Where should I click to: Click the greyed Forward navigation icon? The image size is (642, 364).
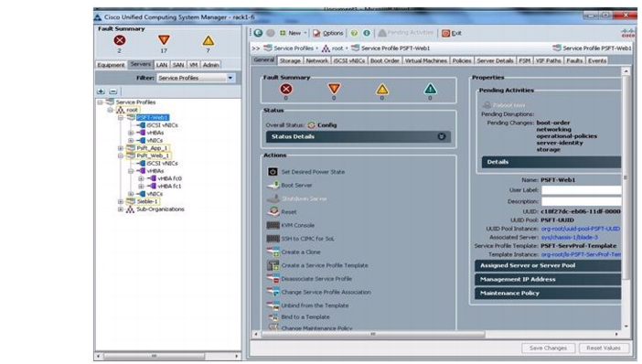270,33
